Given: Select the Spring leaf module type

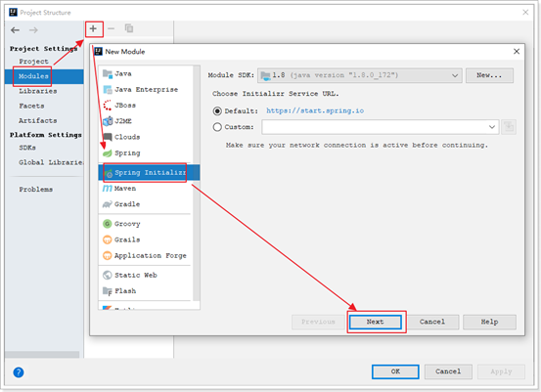Looking at the screenshot, I should [x=121, y=153].
